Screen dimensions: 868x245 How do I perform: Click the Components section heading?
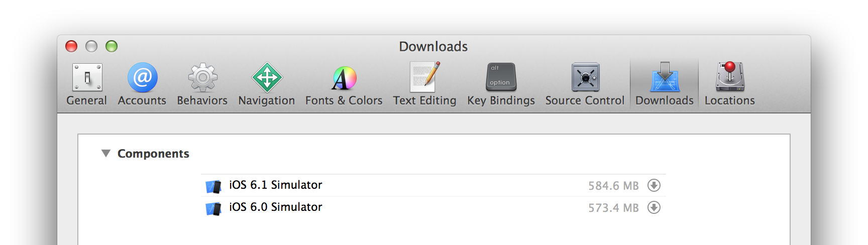153,154
